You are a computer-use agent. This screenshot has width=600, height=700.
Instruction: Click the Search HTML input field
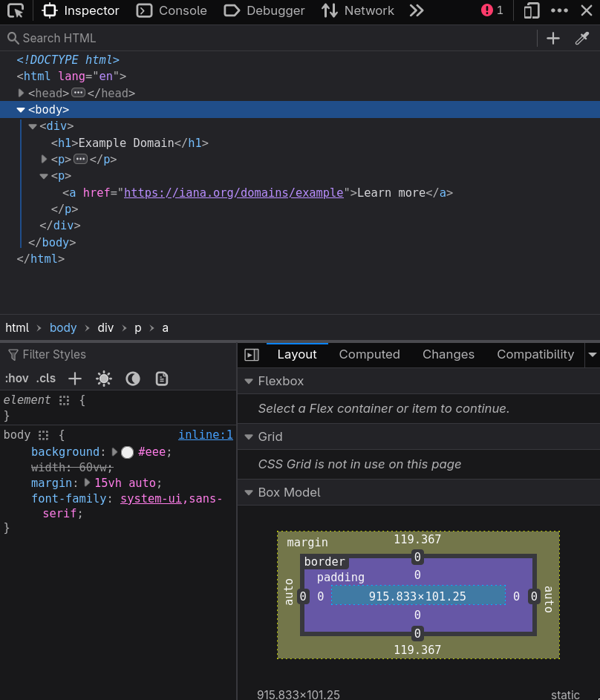click(74, 38)
